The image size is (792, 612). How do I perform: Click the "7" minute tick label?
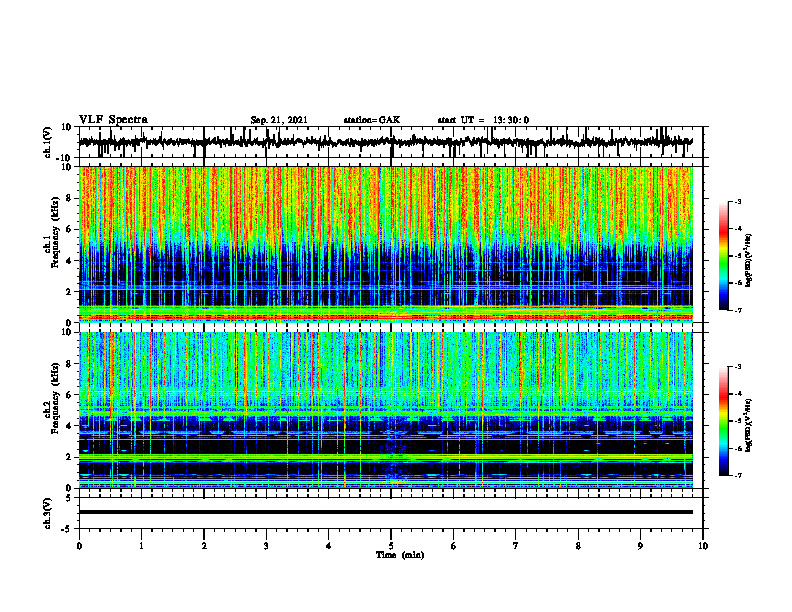pos(516,546)
